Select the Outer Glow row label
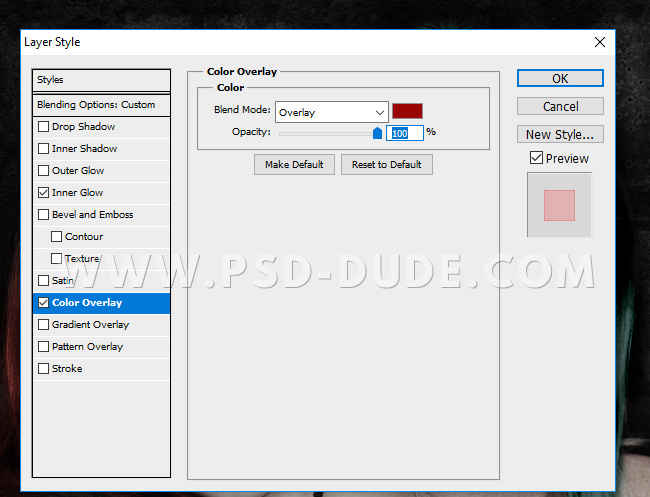Screen dimensions: 650x497 pyautogui.click(x=78, y=170)
